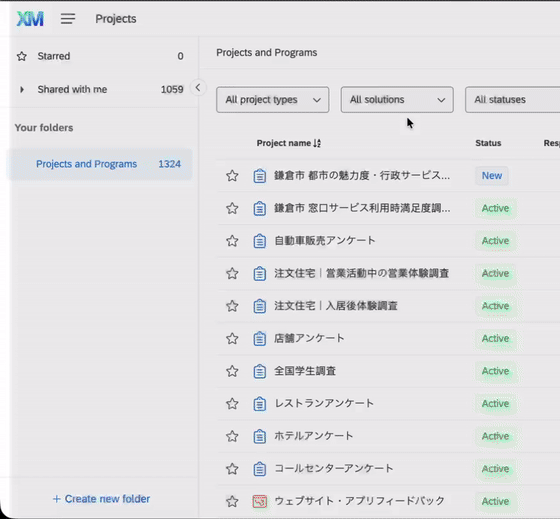Screen dimensions: 560x519
Task: Open project 鎌倉市 都市の魅力度・行政サービス
Action: pyautogui.click(x=362, y=175)
